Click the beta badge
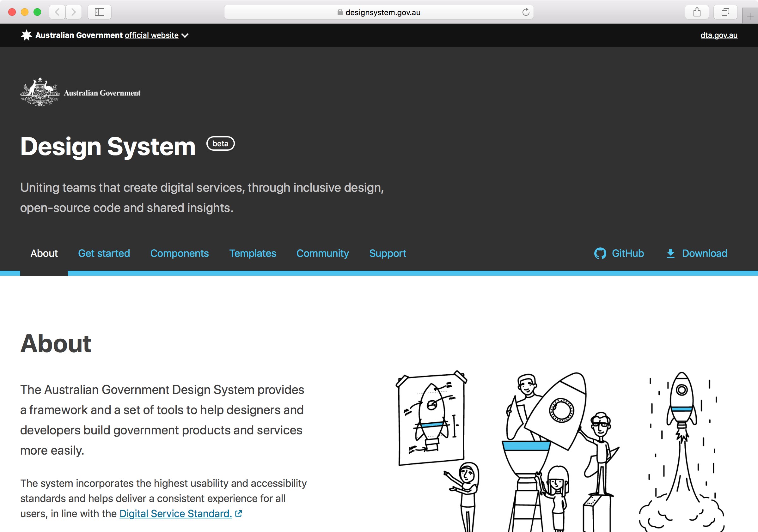The image size is (758, 532). click(221, 143)
